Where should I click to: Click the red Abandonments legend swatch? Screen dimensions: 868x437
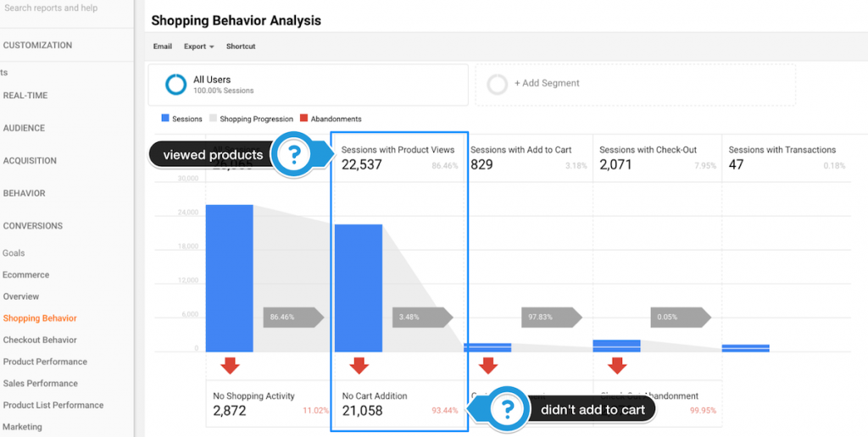point(303,119)
